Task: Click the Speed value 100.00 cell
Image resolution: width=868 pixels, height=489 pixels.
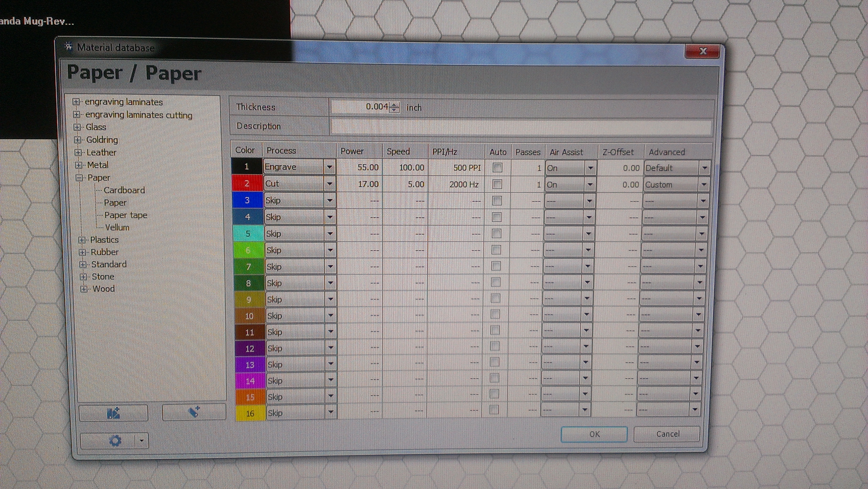Action: pos(405,167)
